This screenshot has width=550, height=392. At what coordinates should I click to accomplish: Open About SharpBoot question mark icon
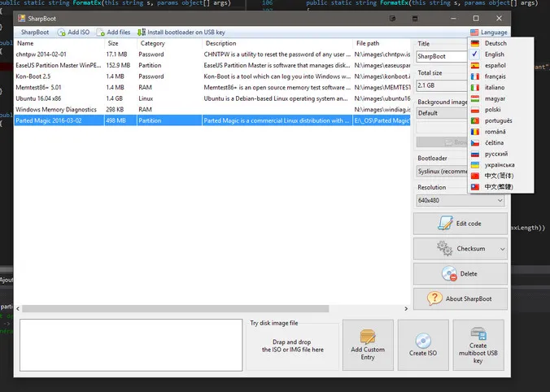point(434,298)
